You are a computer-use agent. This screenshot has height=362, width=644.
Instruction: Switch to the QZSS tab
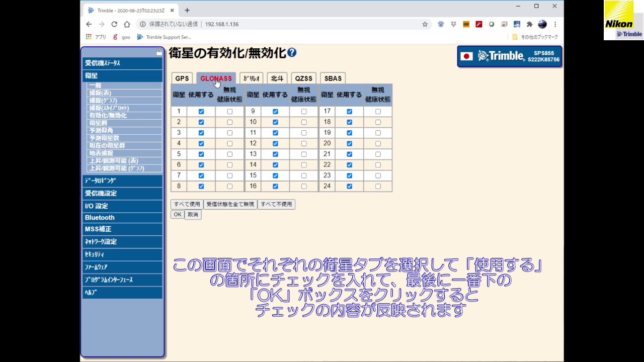pos(303,78)
